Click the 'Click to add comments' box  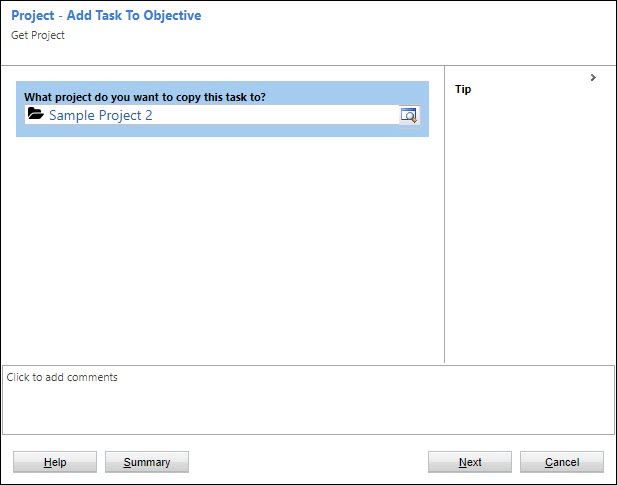pyautogui.click(x=308, y=400)
